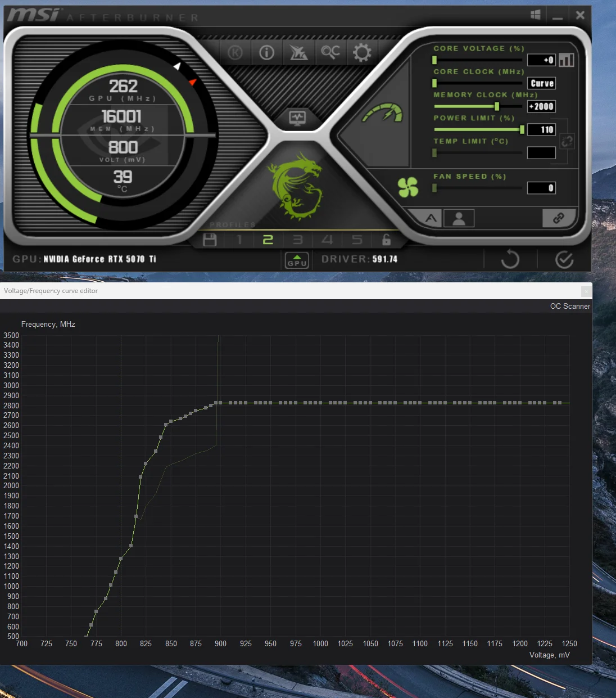The image size is (616, 698).
Task: Save profile with floppy disk icon
Action: [x=210, y=240]
